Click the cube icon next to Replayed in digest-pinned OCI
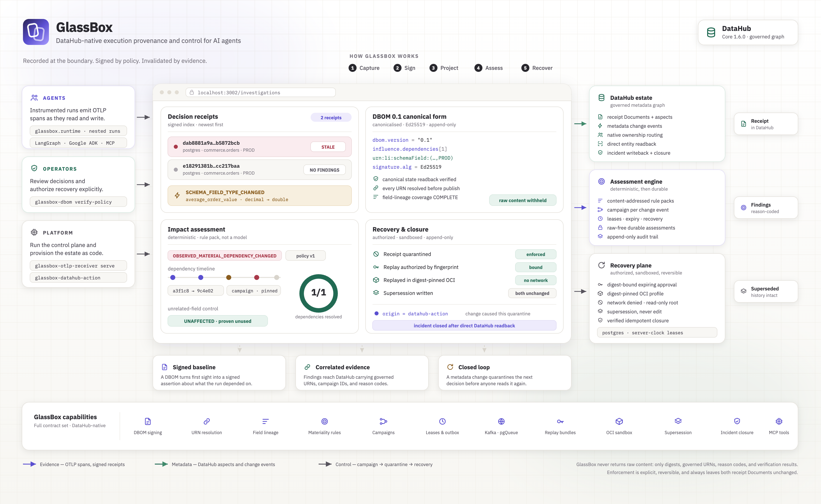This screenshot has width=821, height=504. (x=376, y=280)
